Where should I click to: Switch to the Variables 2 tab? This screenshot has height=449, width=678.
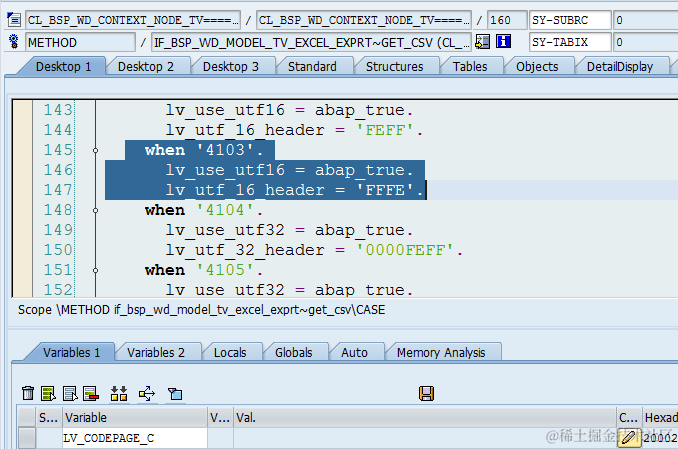pyautogui.click(x=156, y=353)
